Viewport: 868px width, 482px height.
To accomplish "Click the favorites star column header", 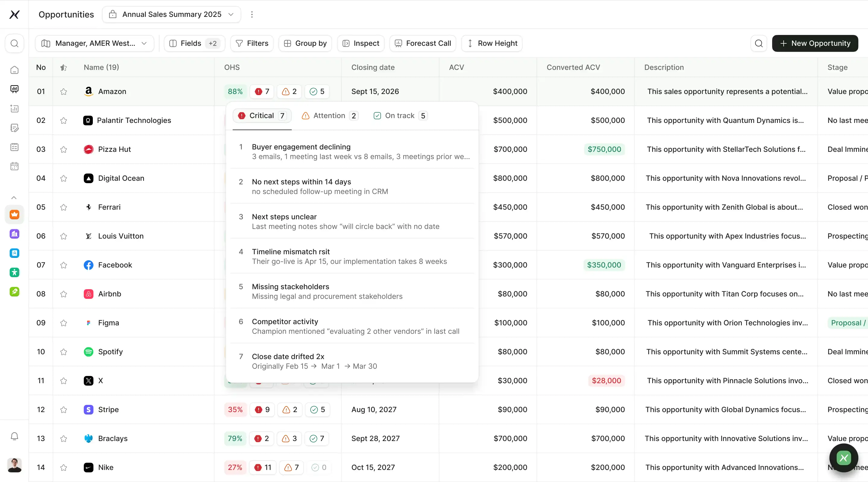I will point(63,67).
